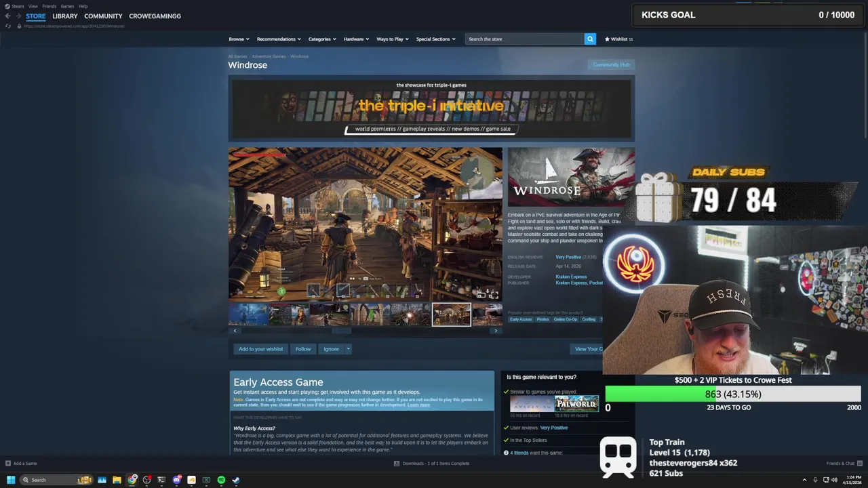Viewport: 868px width, 488px height.
Task: Open the Ignore options dropdown arrow
Action: pyautogui.click(x=349, y=349)
